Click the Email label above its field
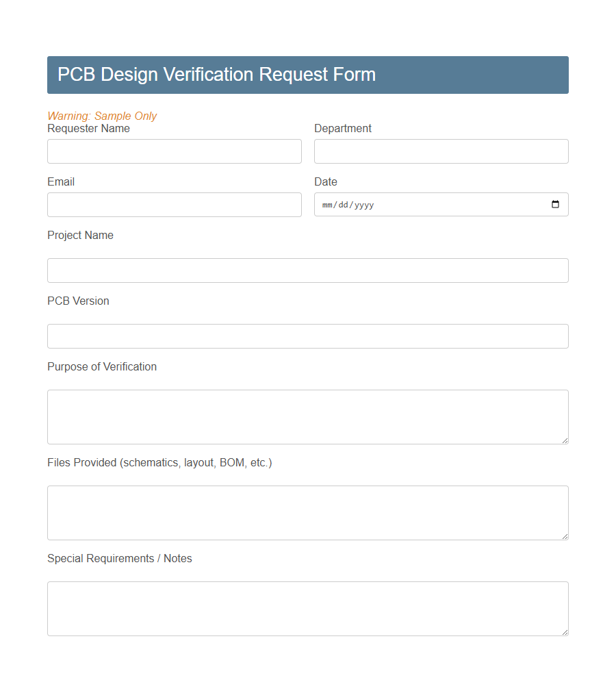 point(60,181)
